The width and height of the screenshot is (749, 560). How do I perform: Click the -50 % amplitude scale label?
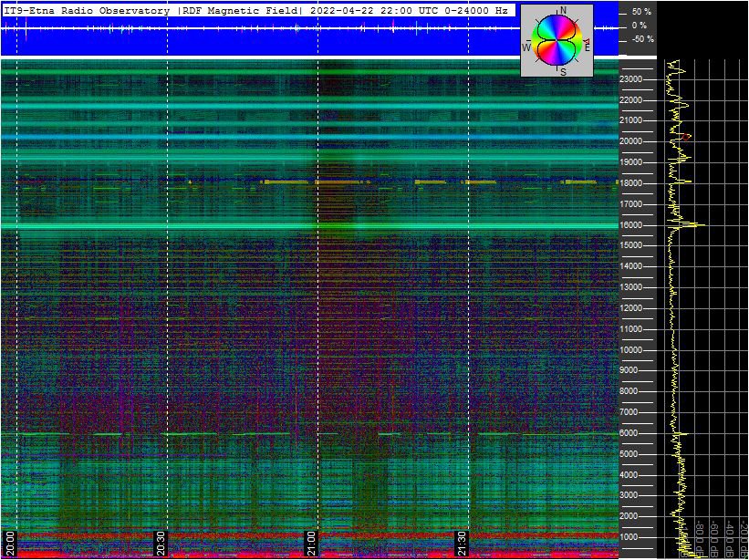click(641, 39)
